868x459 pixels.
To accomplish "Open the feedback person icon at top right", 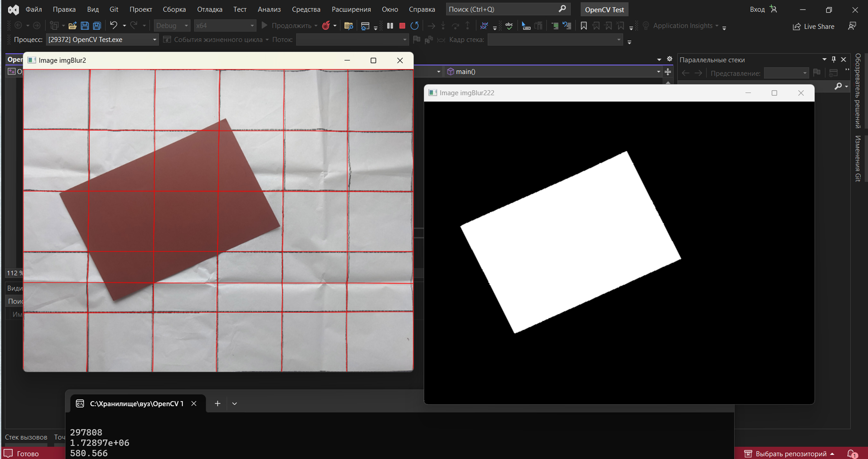I will coord(852,26).
